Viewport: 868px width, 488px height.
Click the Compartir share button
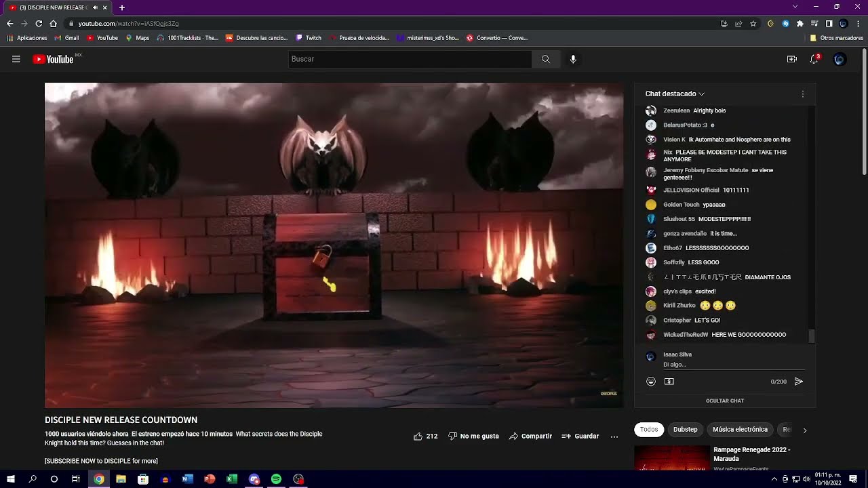[530, 436]
